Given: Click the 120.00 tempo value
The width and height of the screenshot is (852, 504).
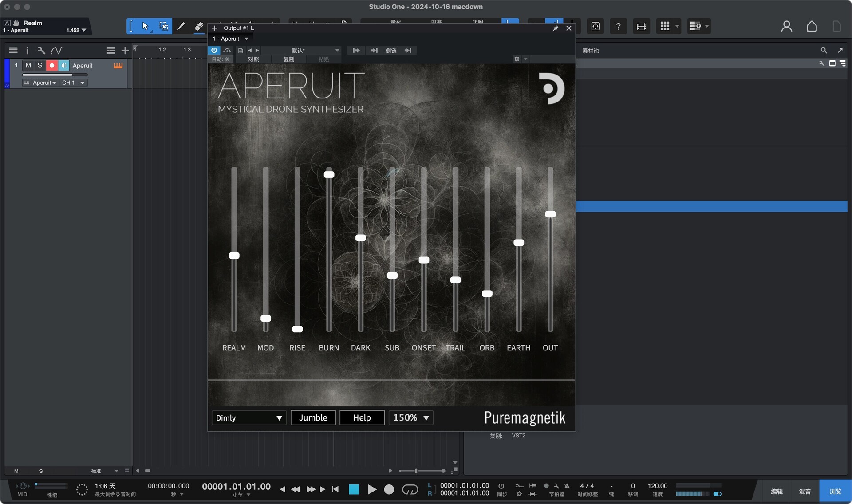Looking at the screenshot, I should [657, 486].
